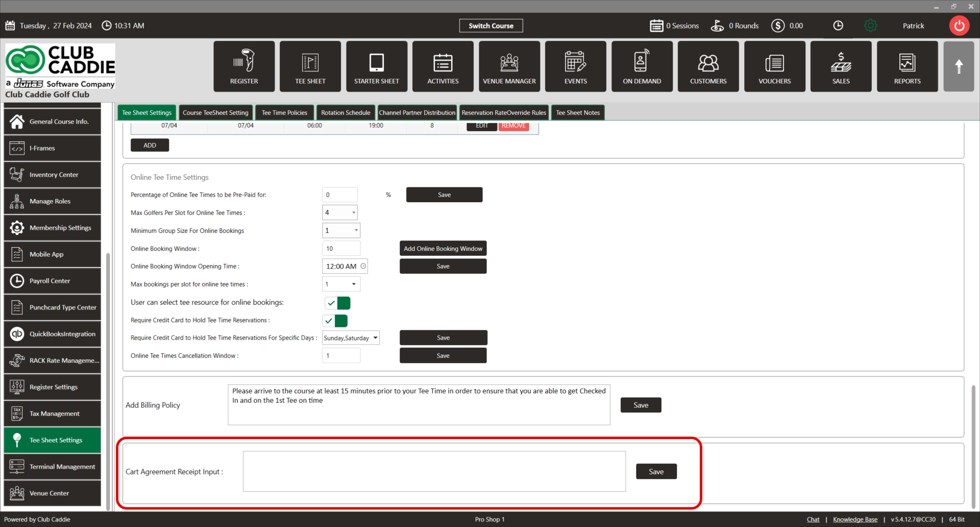
Task: Toggle user can select tee resource switch
Action: click(337, 303)
